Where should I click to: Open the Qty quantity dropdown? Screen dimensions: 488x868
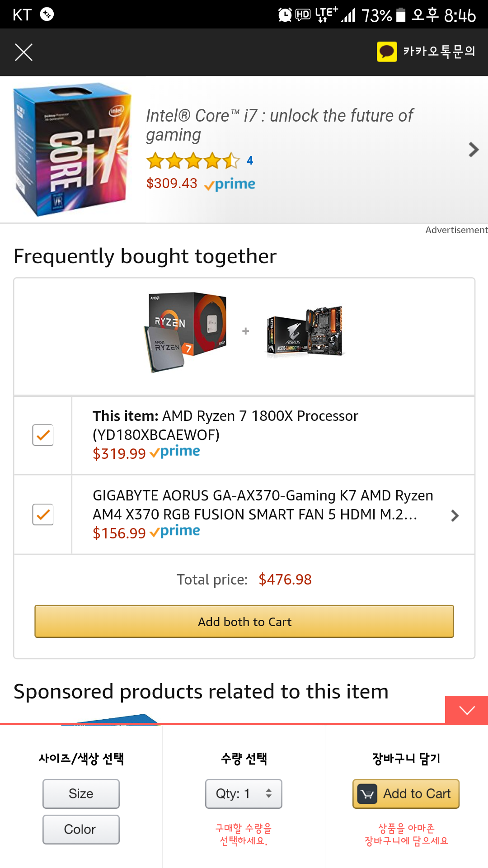point(244,793)
